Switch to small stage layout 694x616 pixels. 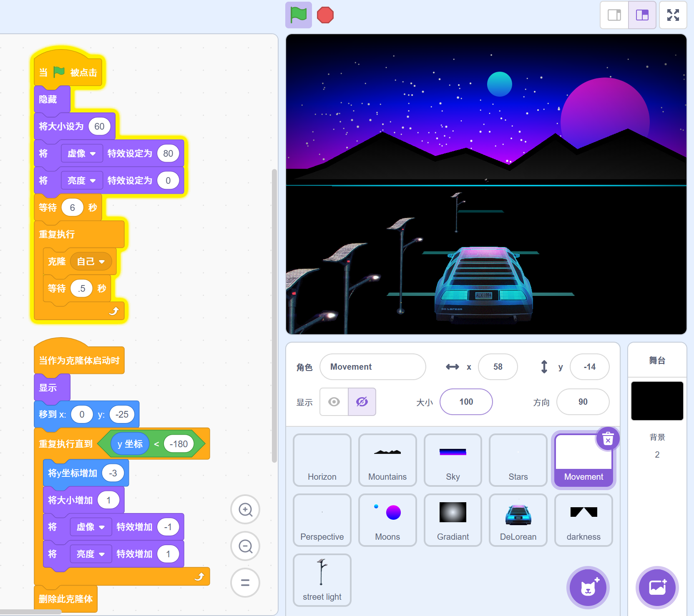click(614, 15)
